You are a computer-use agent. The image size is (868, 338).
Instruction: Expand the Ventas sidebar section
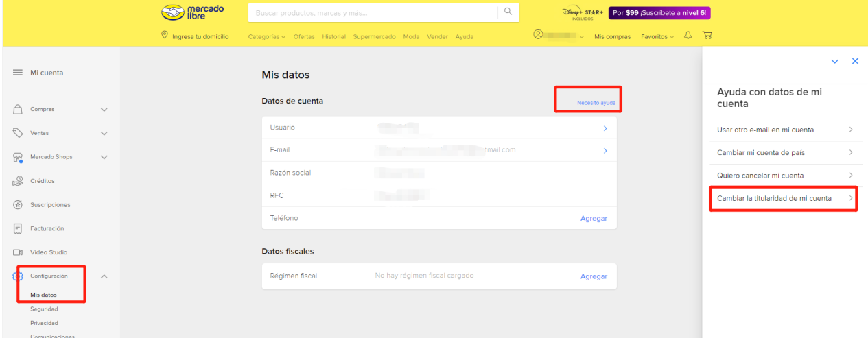[x=104, y=133]
